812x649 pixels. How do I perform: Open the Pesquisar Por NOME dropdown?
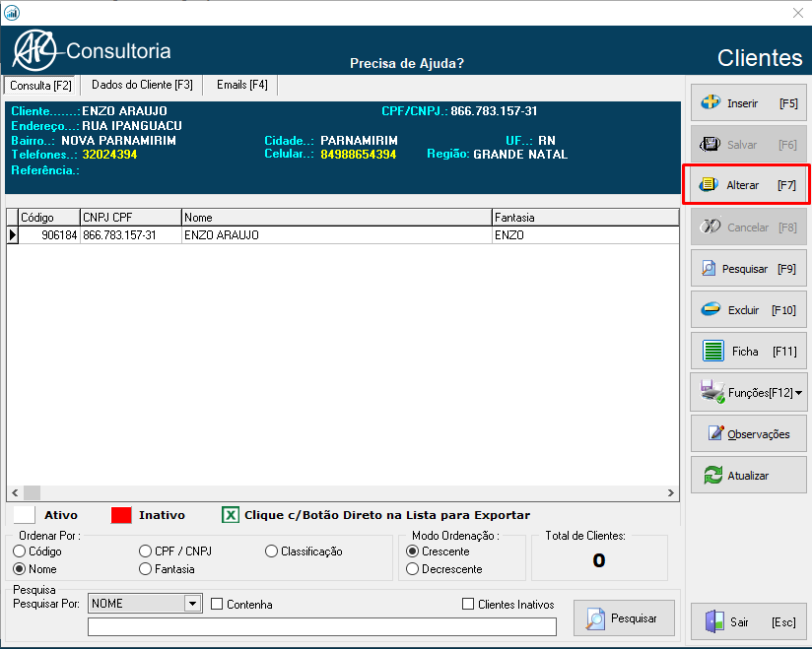(x=192, y=604)
